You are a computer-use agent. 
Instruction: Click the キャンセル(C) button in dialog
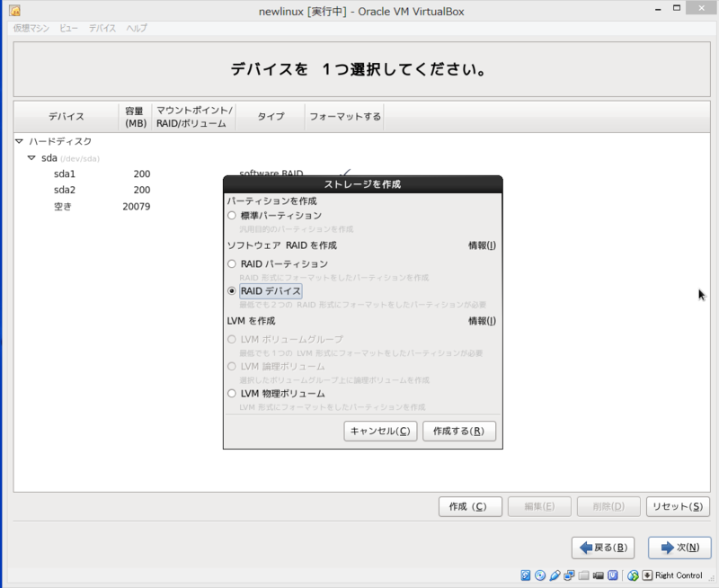point(380,432)
